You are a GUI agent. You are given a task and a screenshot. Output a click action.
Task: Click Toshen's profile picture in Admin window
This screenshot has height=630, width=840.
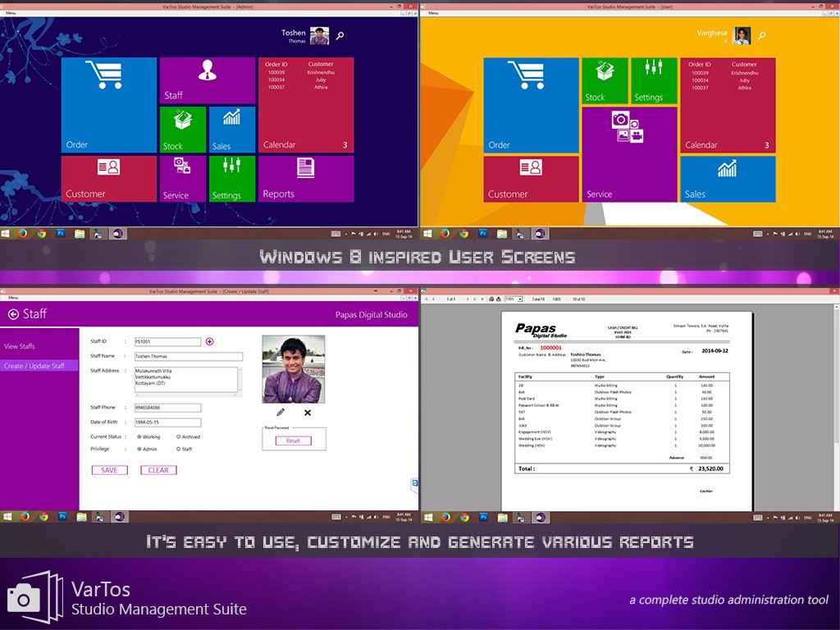click(x=319, y=36)
